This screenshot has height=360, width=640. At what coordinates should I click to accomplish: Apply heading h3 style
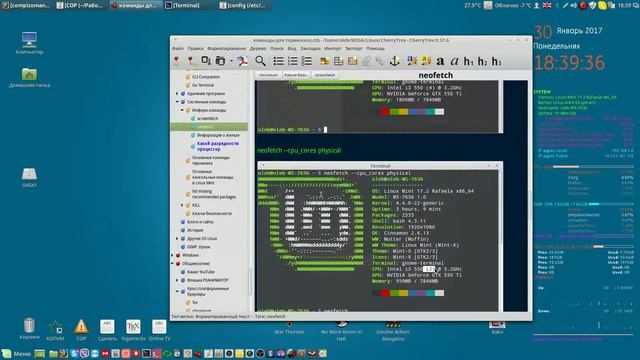[496, 61]
